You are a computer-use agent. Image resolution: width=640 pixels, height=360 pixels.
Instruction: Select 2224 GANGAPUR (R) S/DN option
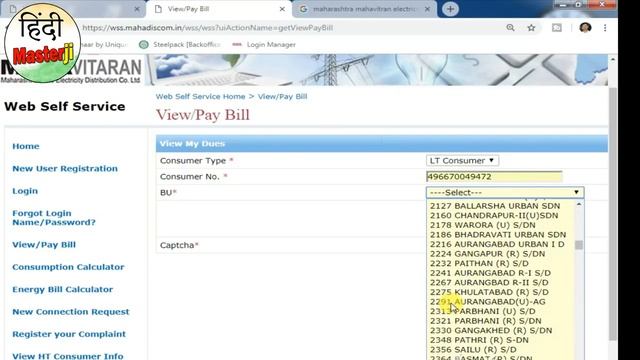[500, 254]
